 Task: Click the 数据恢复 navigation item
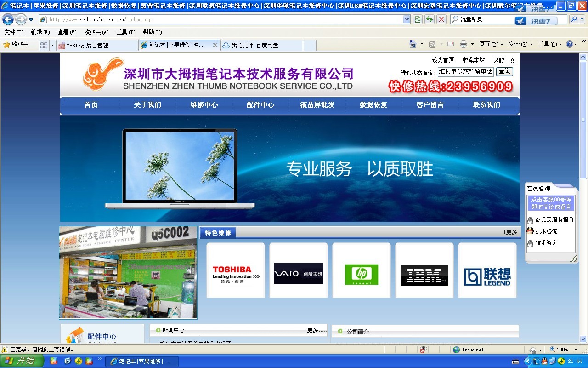click(373, 105)
